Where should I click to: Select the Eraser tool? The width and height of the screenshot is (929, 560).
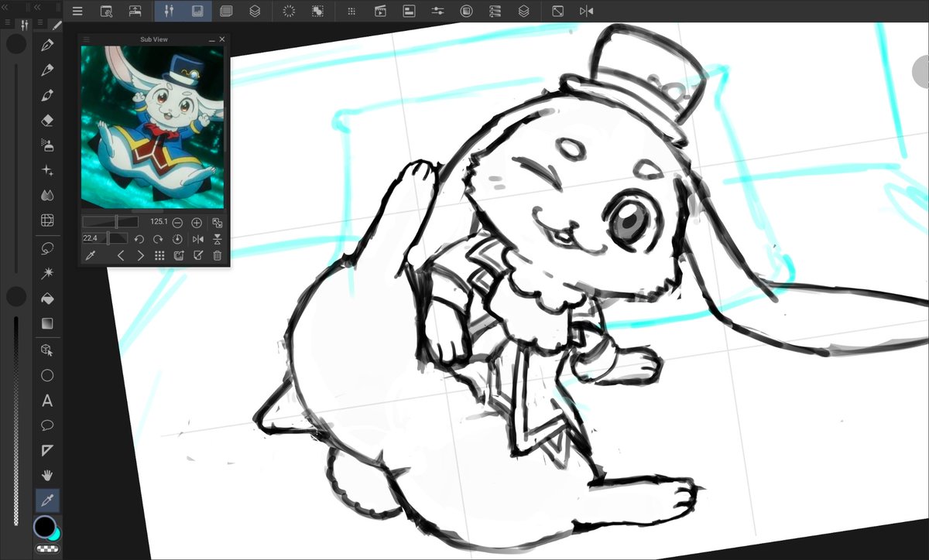[x=47, y=121]
